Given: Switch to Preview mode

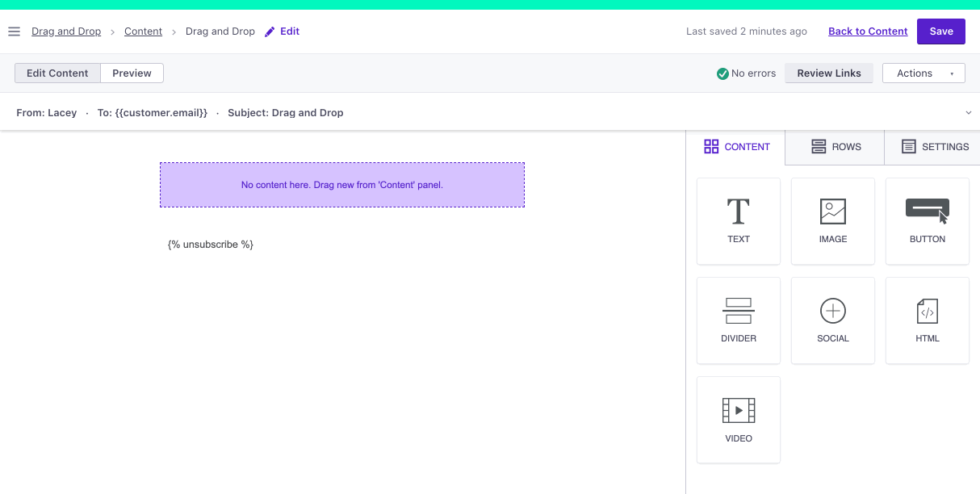Looking at the screenshot, I should (x=132, y=73).
